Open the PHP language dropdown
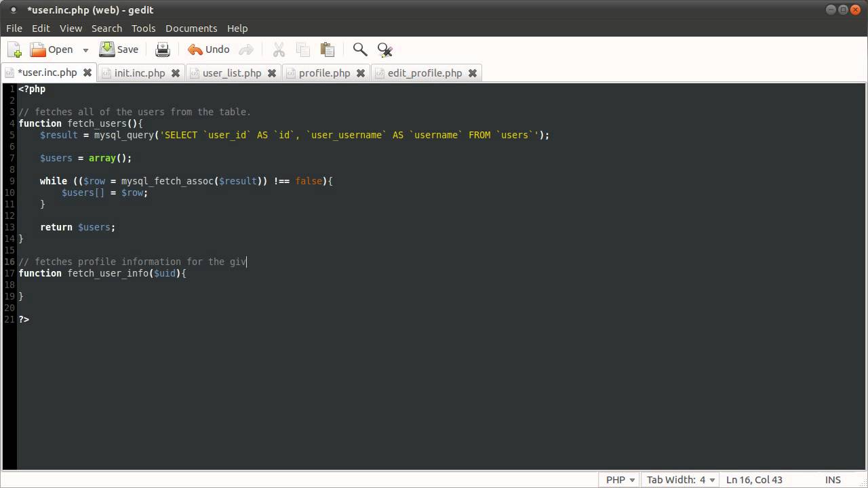The image size is (868, 488). click(620, 479)
